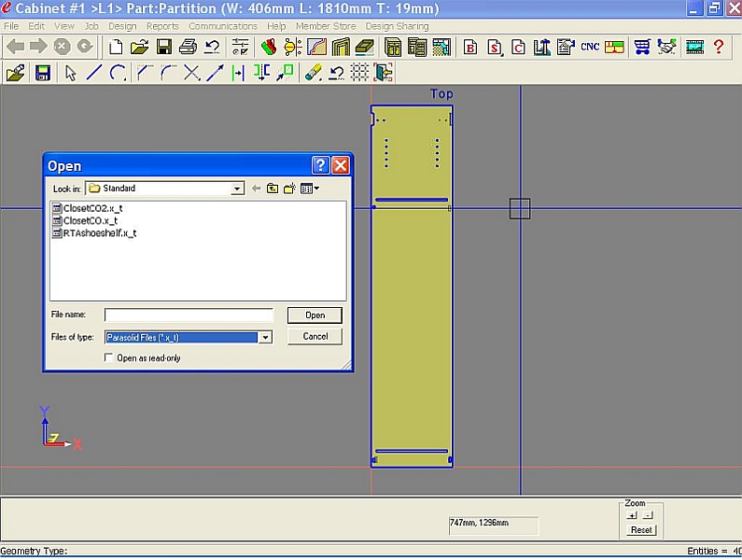Click the Zoom Reset button
Screen dimensions: 742x560
[641, 530]
